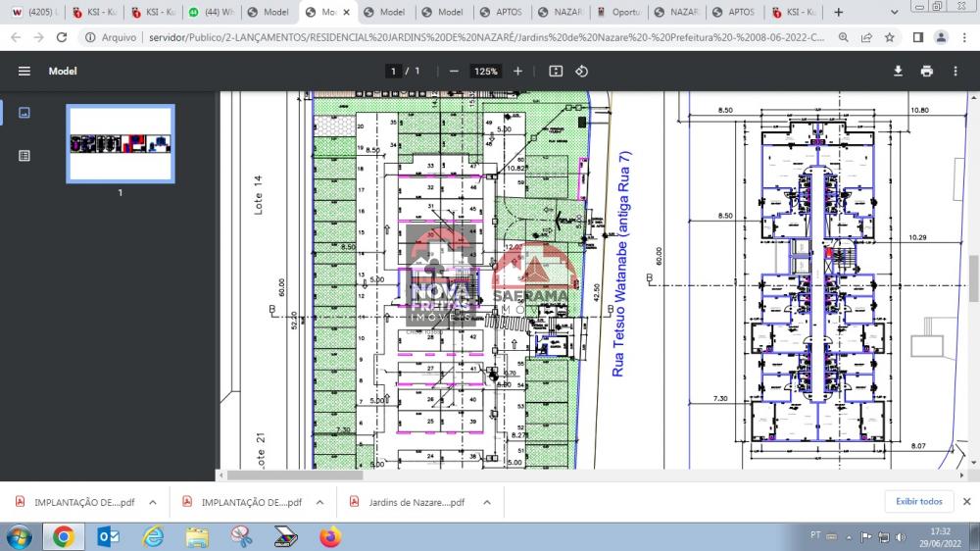Click the zoom in plus button
The image size is (980, 551).
click(x=518, y=72)
